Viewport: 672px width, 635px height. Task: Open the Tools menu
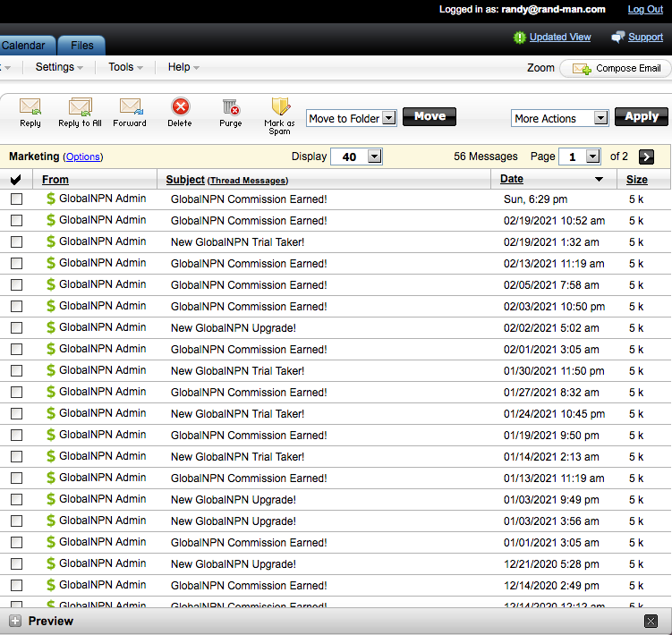125,67
